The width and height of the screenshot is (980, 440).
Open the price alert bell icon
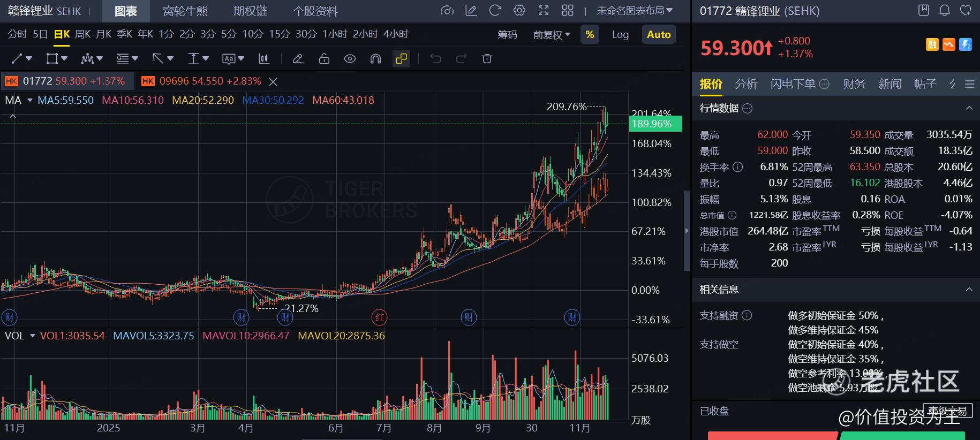tap(945, 11)
